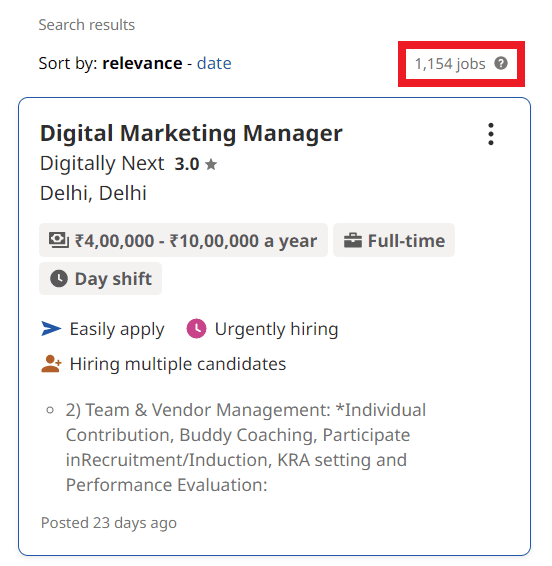Click the Easily apply label
This screenshot has width=552, height=566.
(117, 329)
